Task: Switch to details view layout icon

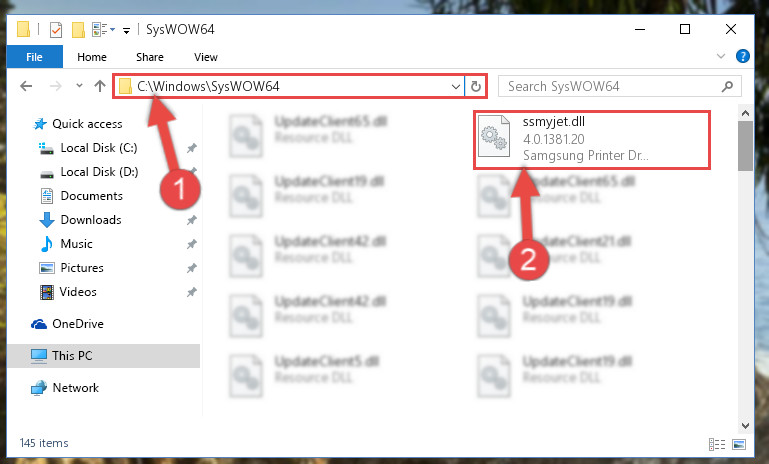Action: pyautogui.click(x=717, y=444)
